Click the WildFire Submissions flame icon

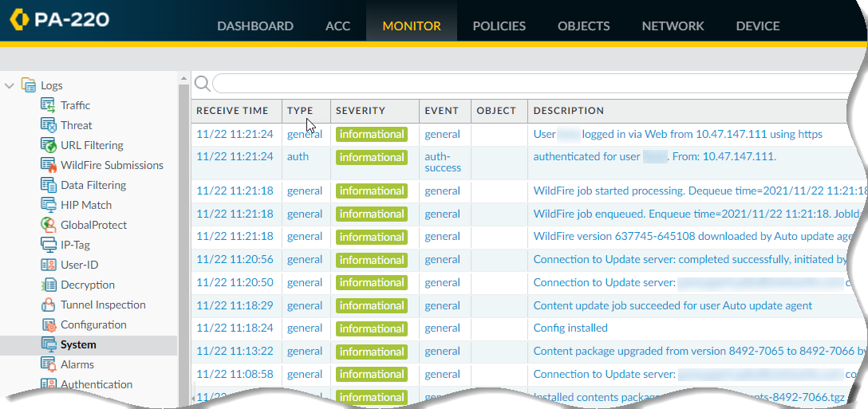point(48,165)
